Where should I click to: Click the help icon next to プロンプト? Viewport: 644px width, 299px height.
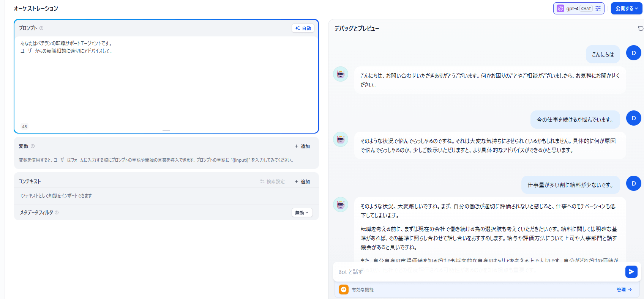[x=41, y=28]
